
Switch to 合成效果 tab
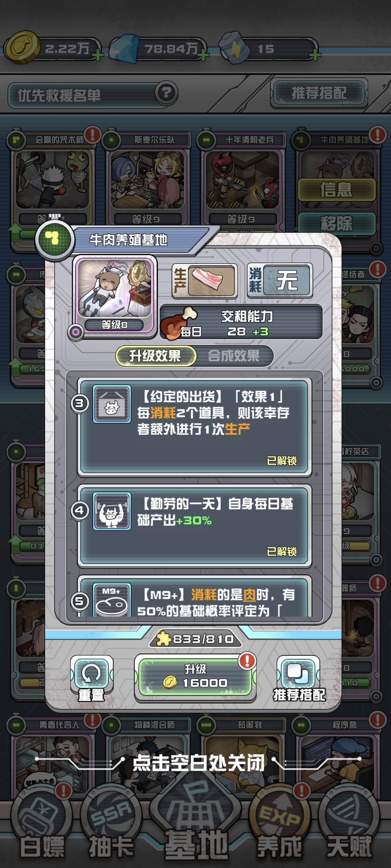[234, 356]
